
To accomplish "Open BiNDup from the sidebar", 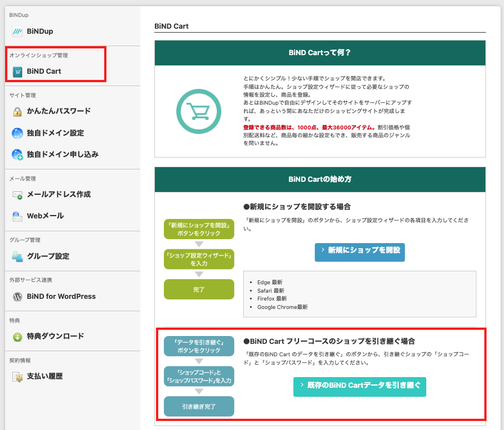I will [40, 32].
